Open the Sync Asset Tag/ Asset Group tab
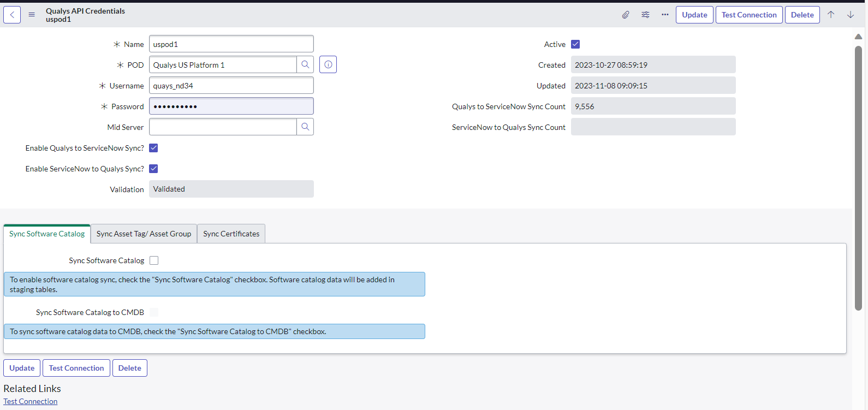 [144, 234]
